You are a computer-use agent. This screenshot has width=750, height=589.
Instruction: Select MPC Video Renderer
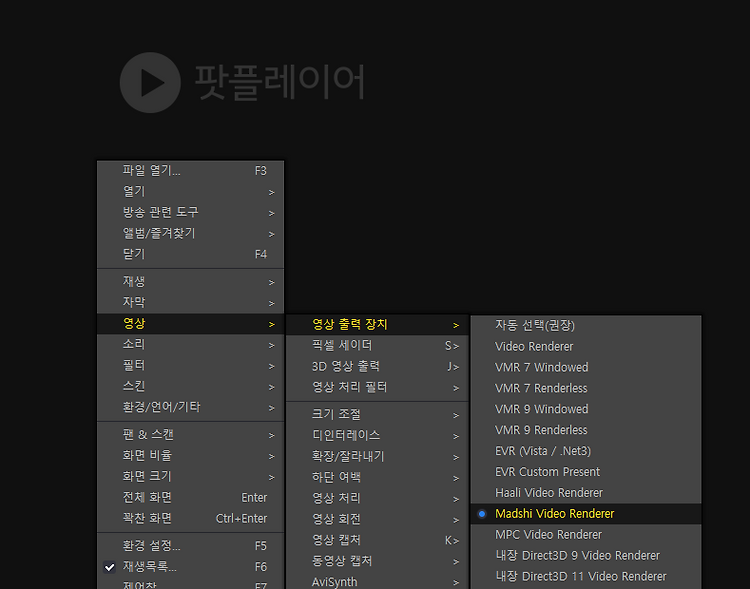[x=586, y=535]
